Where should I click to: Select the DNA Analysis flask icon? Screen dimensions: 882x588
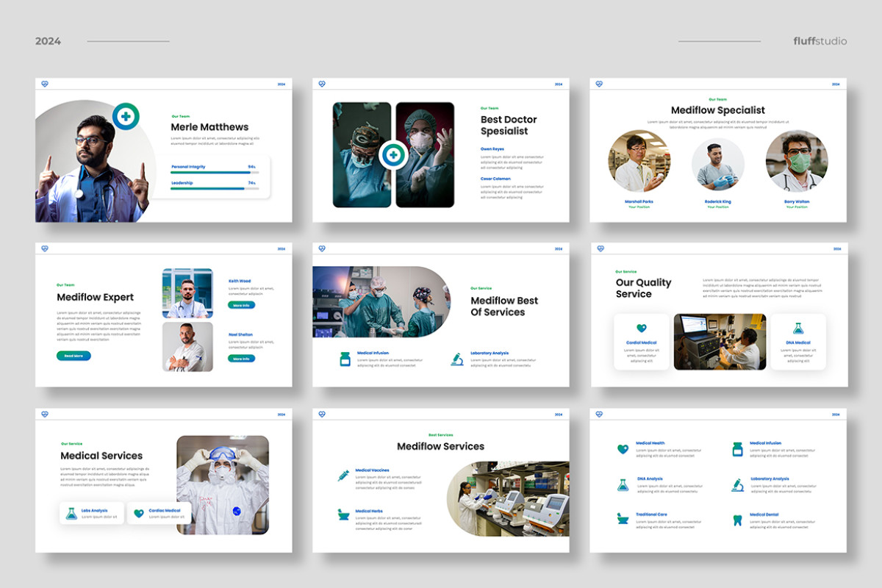623,484
